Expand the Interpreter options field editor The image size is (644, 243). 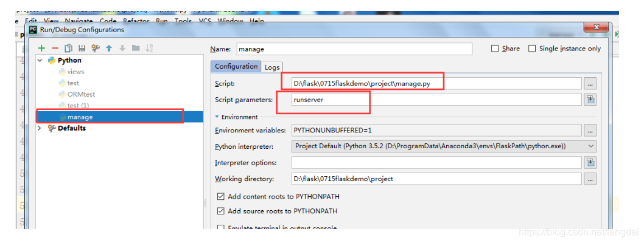point(590,163)
